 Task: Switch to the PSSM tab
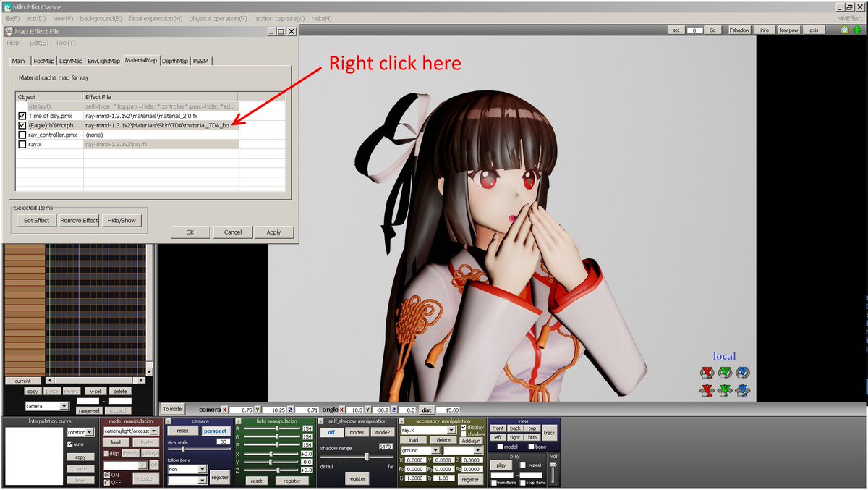pos(200,61)
